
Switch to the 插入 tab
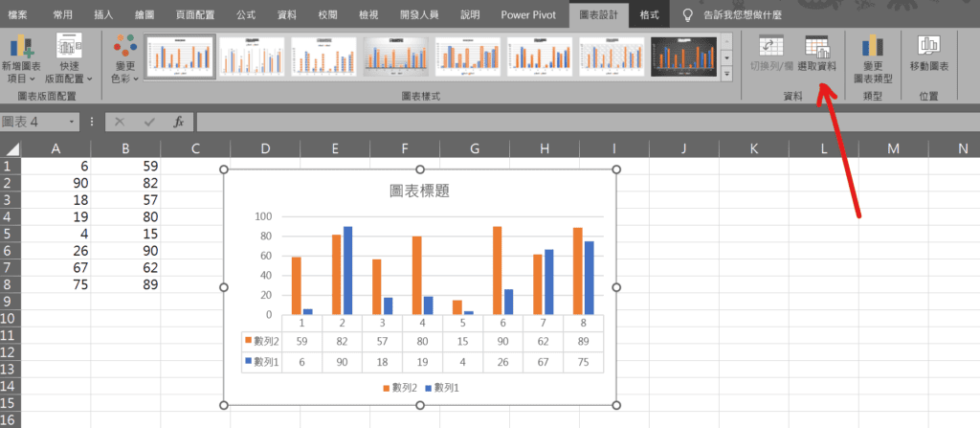pos(103,15)
